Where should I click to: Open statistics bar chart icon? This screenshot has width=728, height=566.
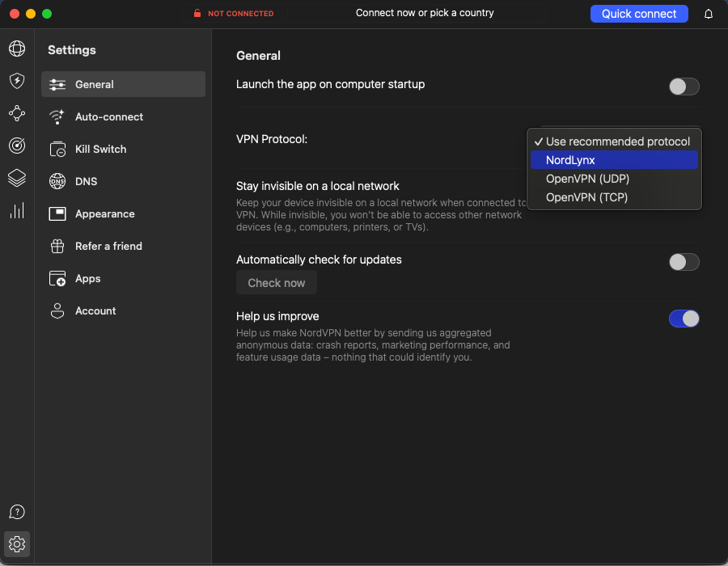[x=17, y=210]
